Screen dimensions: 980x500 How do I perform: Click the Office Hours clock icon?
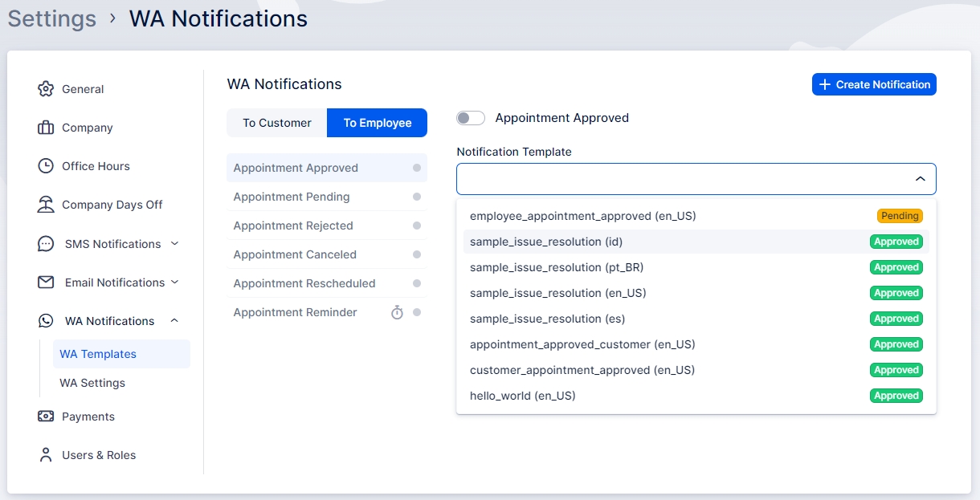click(46, 166)
